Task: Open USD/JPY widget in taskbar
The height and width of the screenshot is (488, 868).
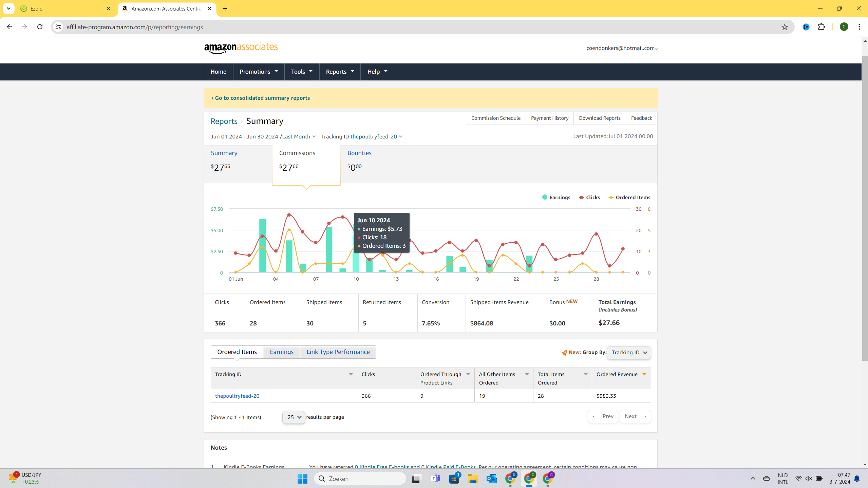Action: coord(25,478)
